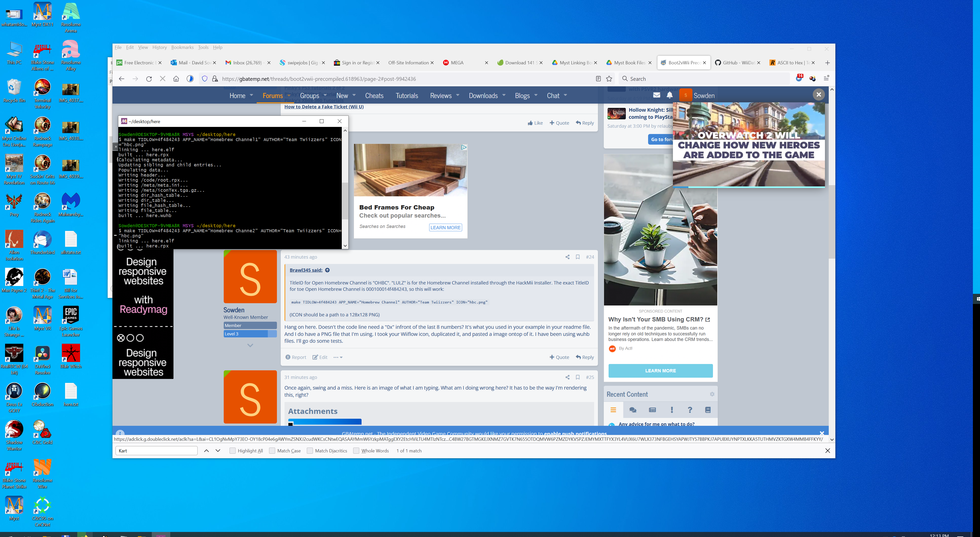Bookmark this page with the star icon

click(x=609, y=79)
